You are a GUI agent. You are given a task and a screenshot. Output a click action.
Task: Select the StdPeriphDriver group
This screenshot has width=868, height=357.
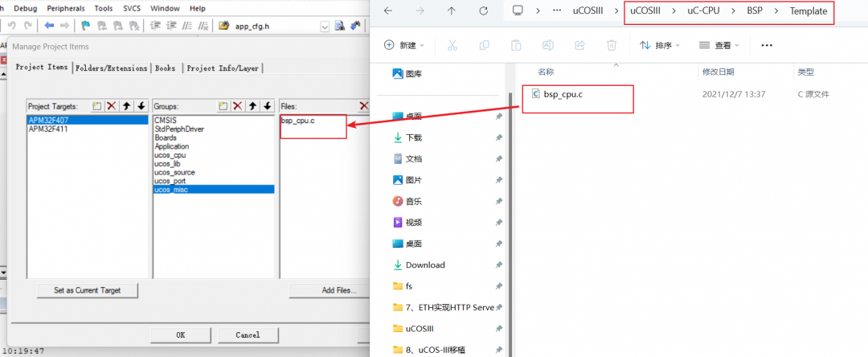point(178,129)
